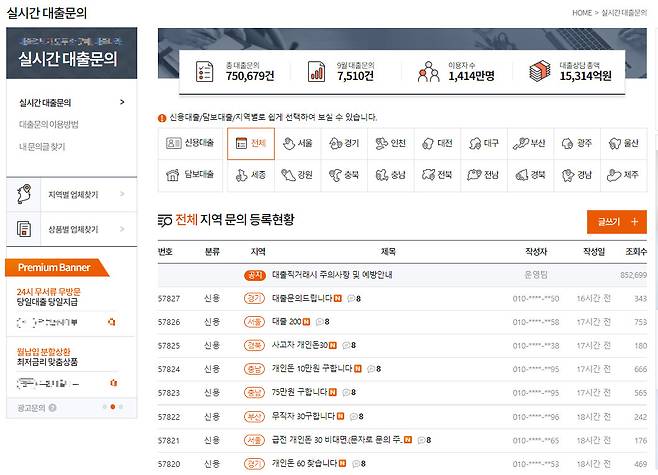Image resolution: width=658 pixels, height=475 pixels.
Task: Open 상품별 업체찾기 document icon
Action: 24,229
